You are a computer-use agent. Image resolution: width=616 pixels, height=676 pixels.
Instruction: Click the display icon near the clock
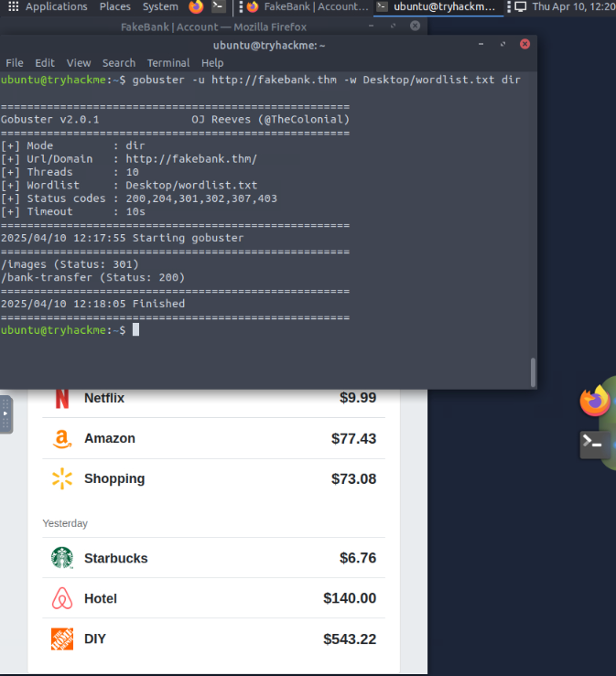coord(521,6)
